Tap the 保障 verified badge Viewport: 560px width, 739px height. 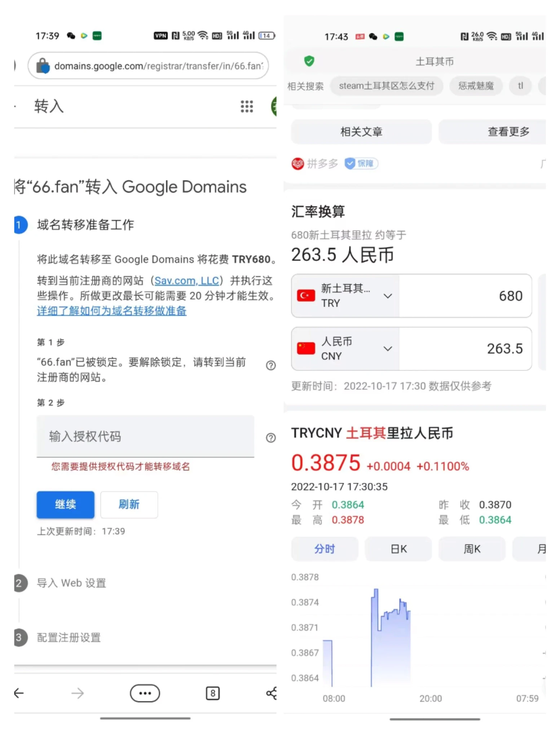(x=361, y=164)
